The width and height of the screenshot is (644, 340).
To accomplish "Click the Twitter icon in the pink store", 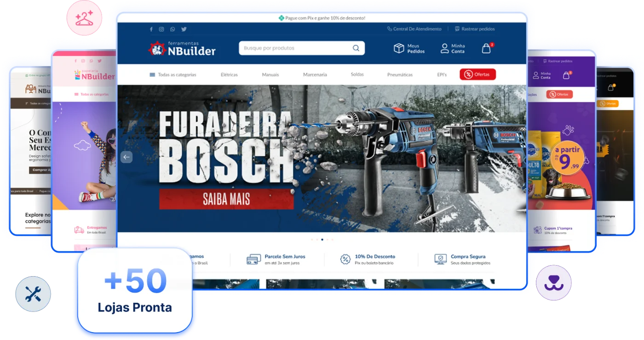I will click(x=99, y=61).
